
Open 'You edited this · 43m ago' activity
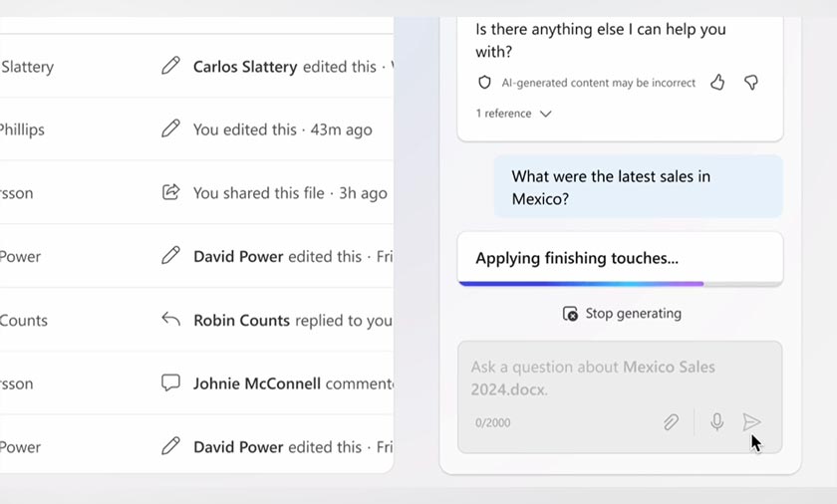[x=282, y=129]
